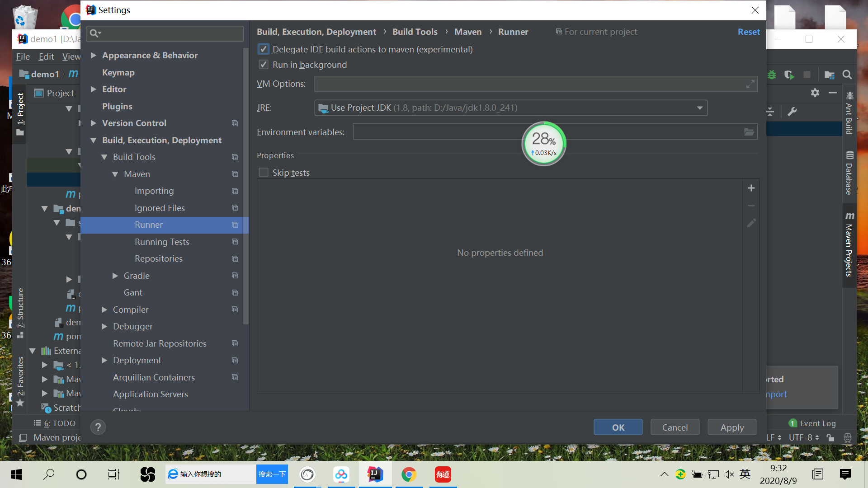Open Event Log notification

(x=812, y=423)
